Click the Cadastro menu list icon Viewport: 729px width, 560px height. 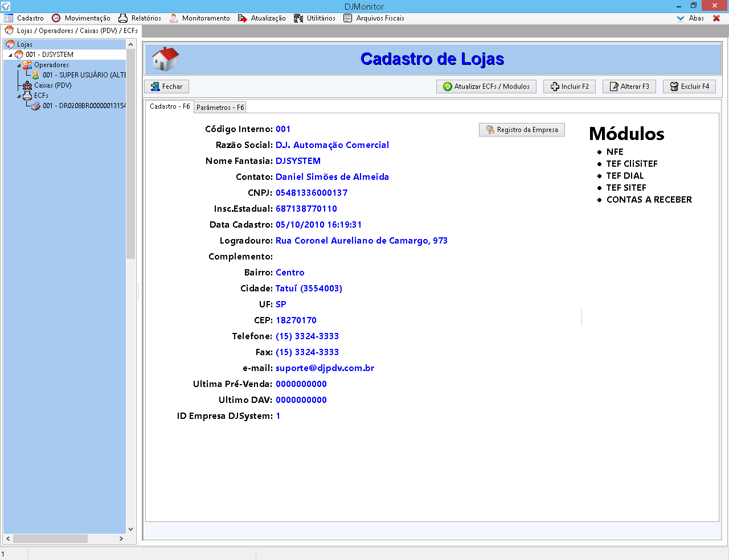coord(9,18)
